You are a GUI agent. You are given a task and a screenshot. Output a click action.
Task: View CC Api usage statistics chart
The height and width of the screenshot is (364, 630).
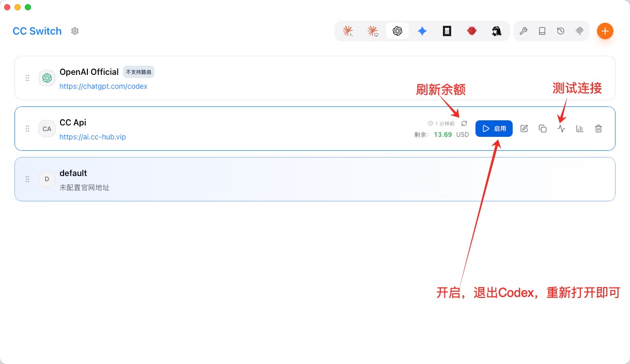[x=580, y=129]
